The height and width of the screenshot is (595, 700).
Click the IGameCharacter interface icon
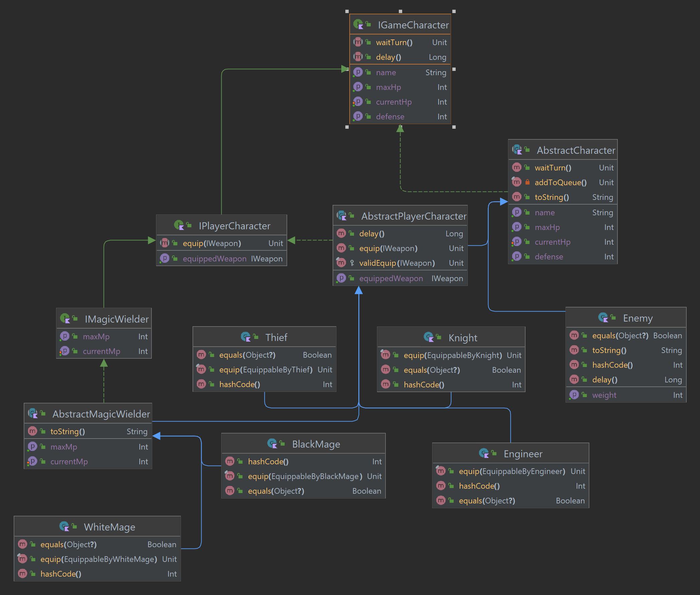coord(358,24)
